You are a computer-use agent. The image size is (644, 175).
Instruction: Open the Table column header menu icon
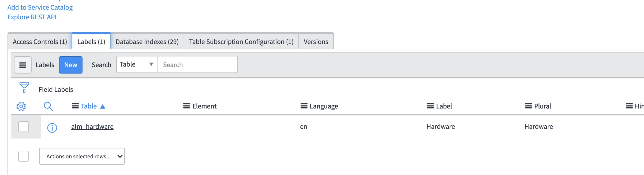(x=75, y=106)
